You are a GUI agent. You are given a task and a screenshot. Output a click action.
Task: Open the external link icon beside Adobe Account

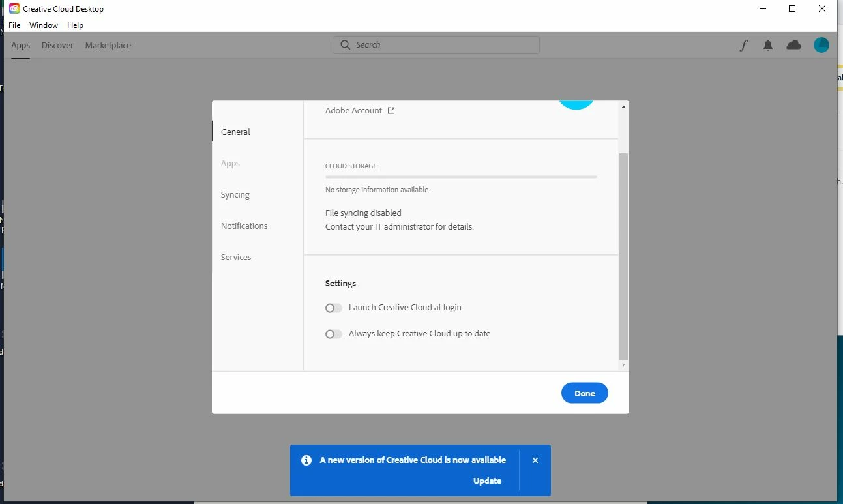click(x=391, y=110)
